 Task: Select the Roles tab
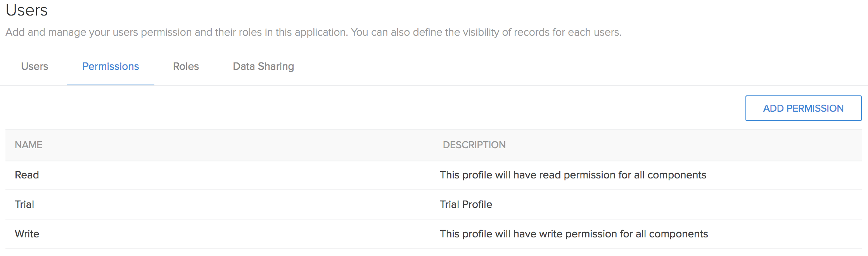[x=186, y=66]
